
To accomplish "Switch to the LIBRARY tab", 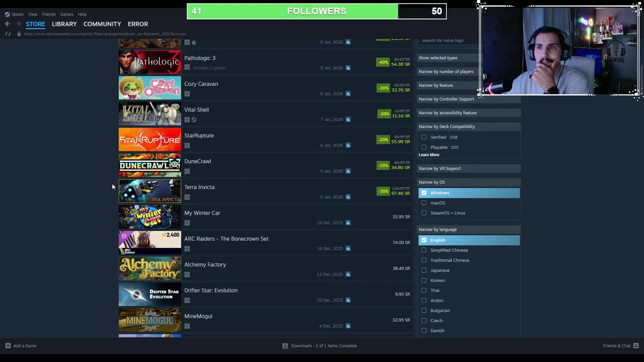I will [64, 24].
